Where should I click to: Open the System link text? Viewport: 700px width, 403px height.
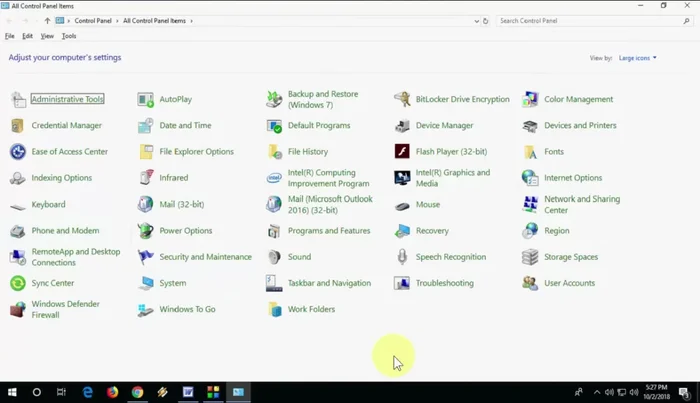(x=173, y=283)
